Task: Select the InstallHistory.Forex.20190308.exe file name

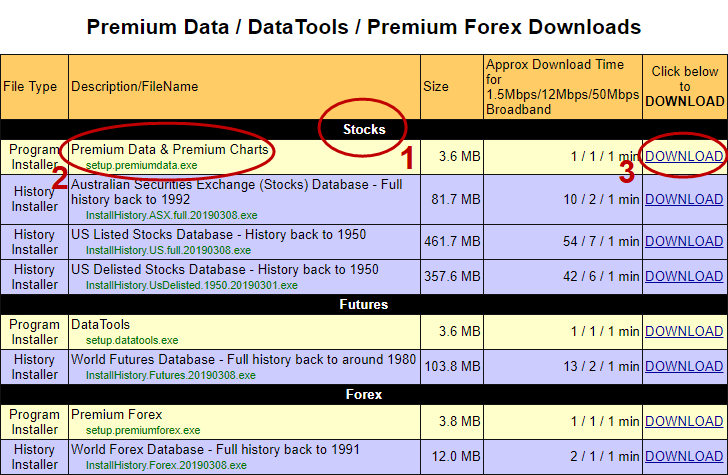Action: (x=166, y=465)
